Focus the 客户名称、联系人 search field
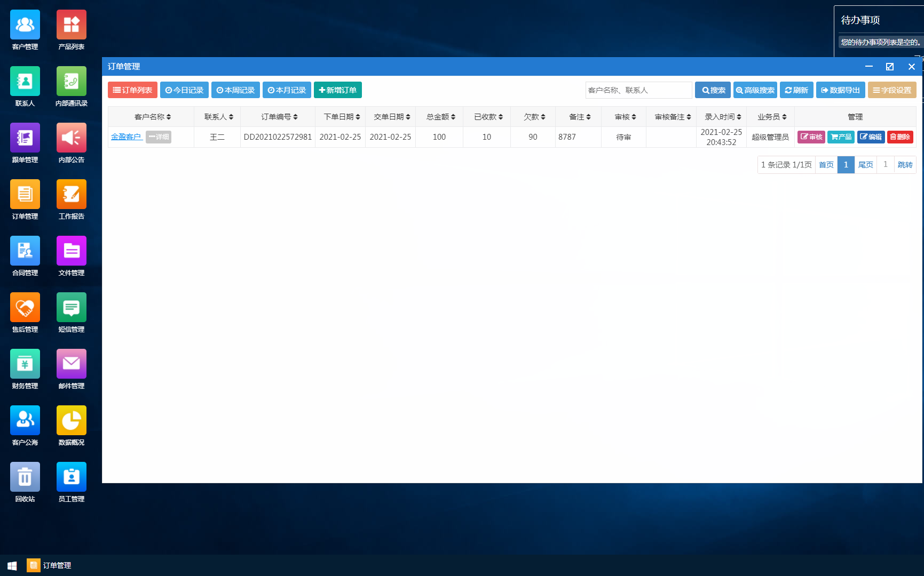Screen dimensions: 924x576 638,90
